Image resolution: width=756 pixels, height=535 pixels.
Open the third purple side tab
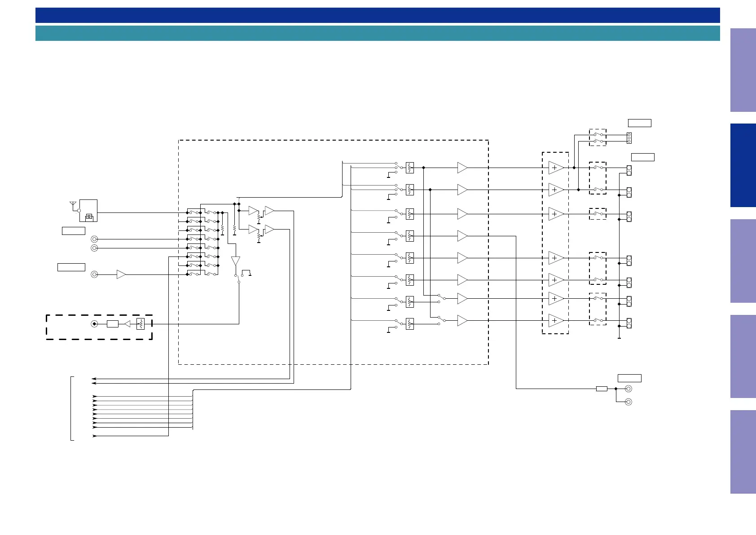coord(743,261)
